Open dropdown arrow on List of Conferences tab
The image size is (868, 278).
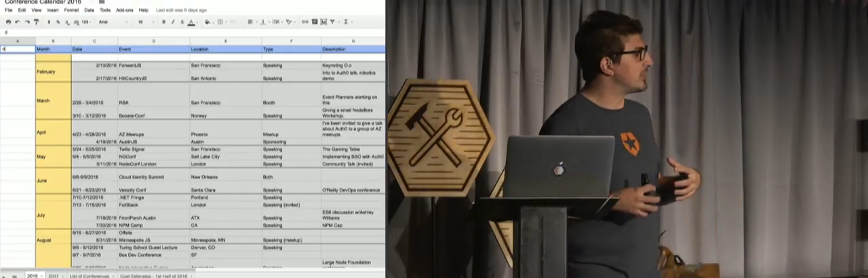(113, 276)
